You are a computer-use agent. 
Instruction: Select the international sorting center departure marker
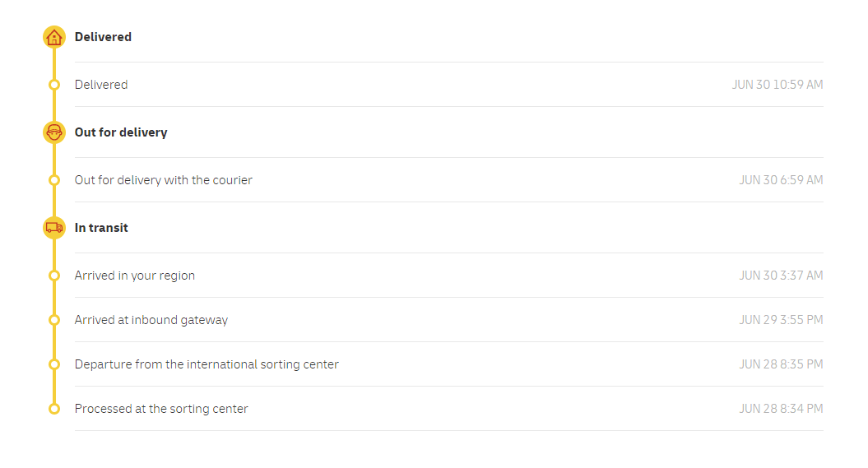(x=54, y=364)
